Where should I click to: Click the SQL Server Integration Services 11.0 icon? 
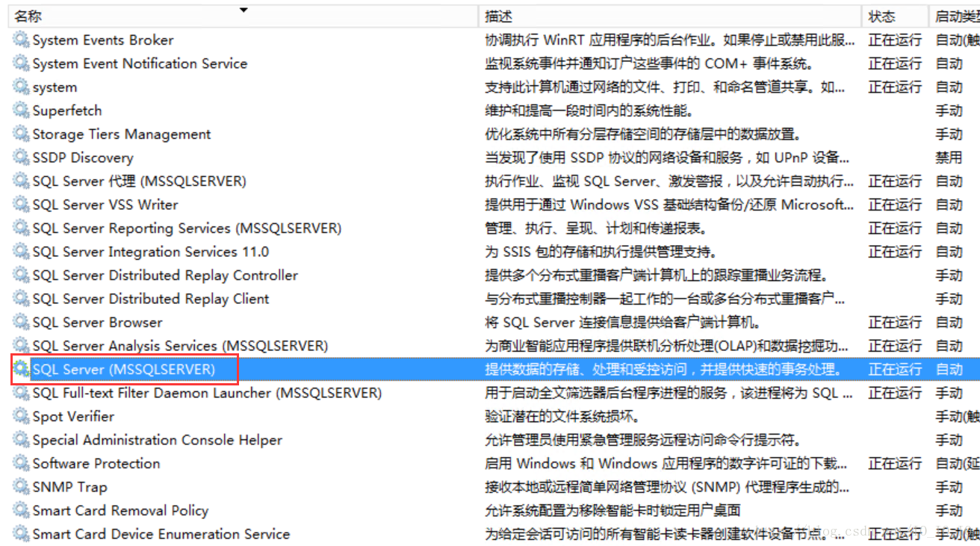point(21,252)
